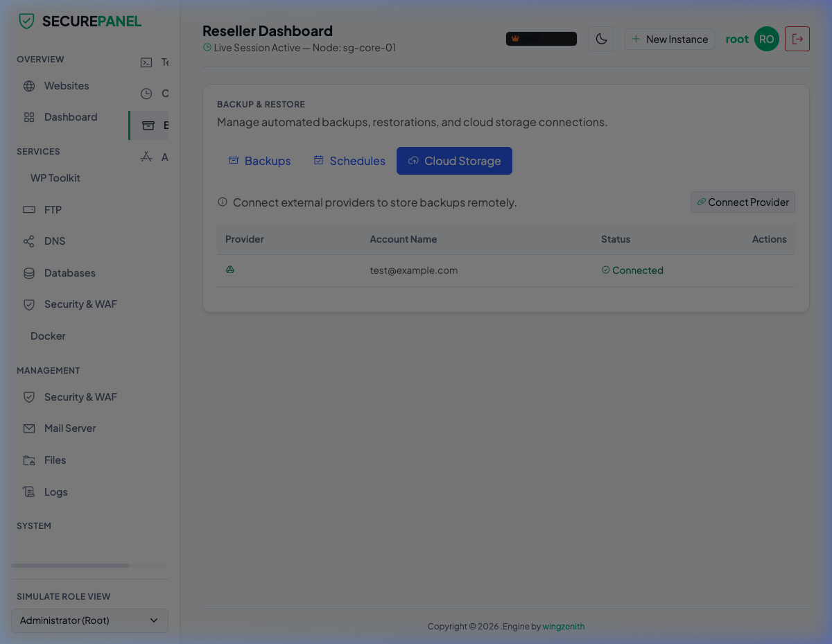832x644 pixels.
Task: Click the Reseller Dashboard title
Action: tap(268, 31)
